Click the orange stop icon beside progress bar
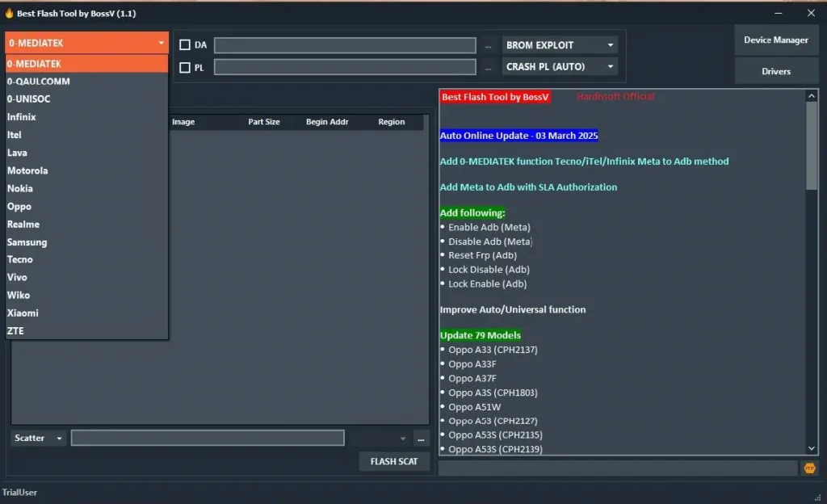Viewport: 827px width, 504px height. pyautogui.click(x=809, y=468)
